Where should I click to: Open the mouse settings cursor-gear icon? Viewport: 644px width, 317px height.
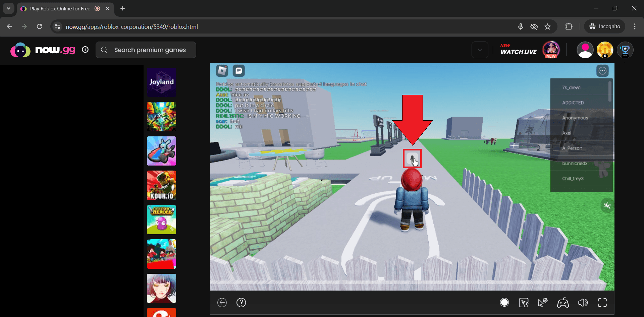coord(543,303)
